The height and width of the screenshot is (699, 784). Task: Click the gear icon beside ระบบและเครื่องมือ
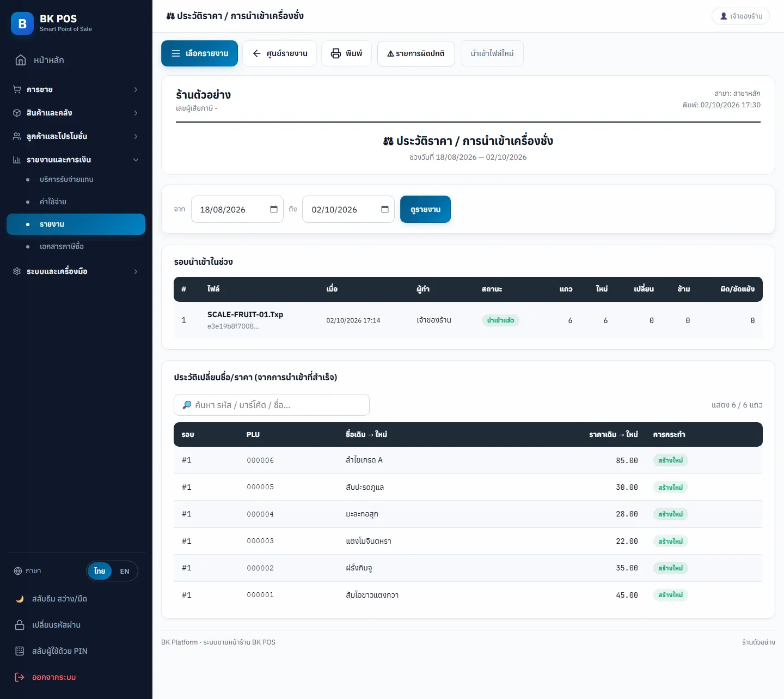(17, 271)
